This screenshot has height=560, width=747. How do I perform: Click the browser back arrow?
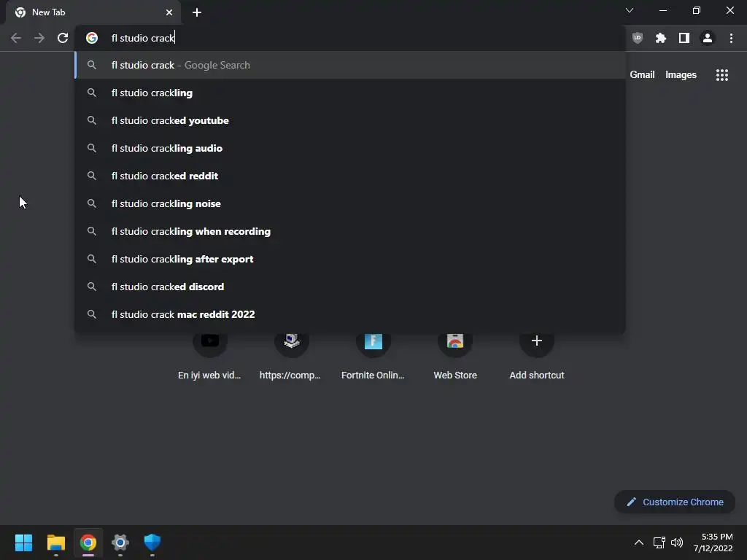[16, 38]
